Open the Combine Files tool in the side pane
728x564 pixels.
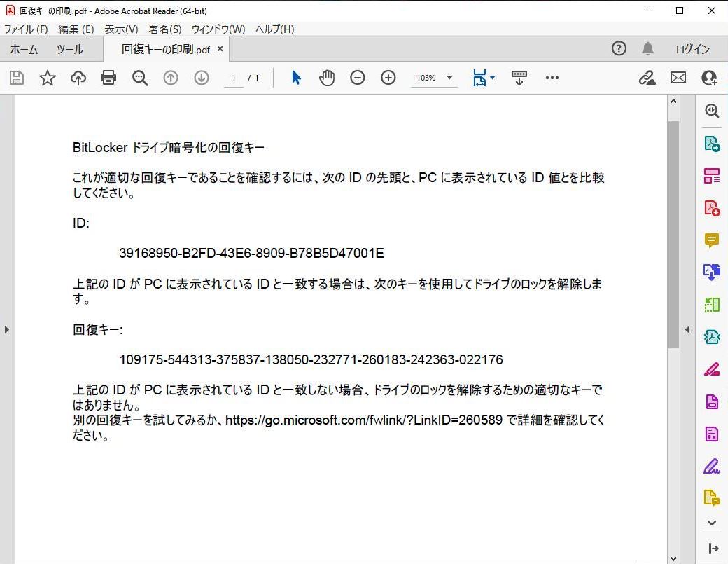coord(712,273)
